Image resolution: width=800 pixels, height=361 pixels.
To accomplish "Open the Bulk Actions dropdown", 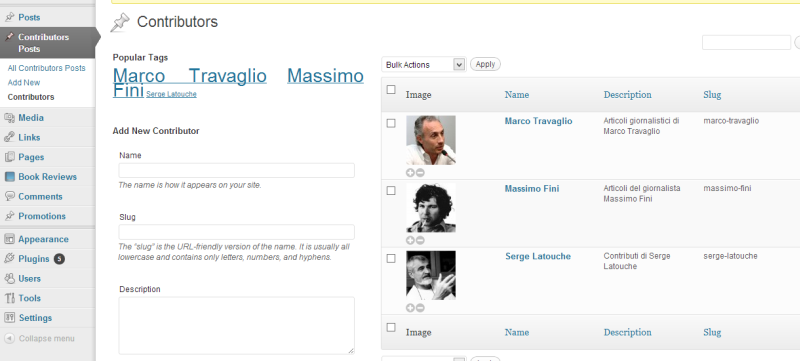I will (423, 65).
